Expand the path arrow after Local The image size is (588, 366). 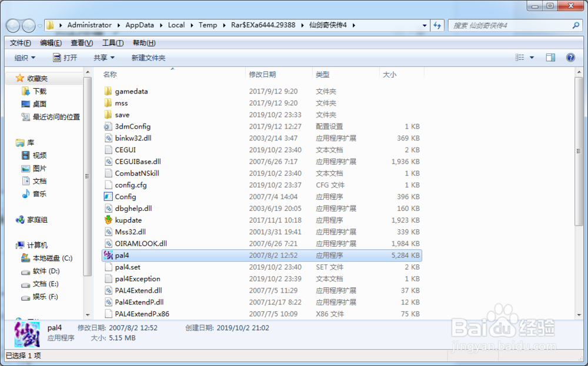point(191,25)
